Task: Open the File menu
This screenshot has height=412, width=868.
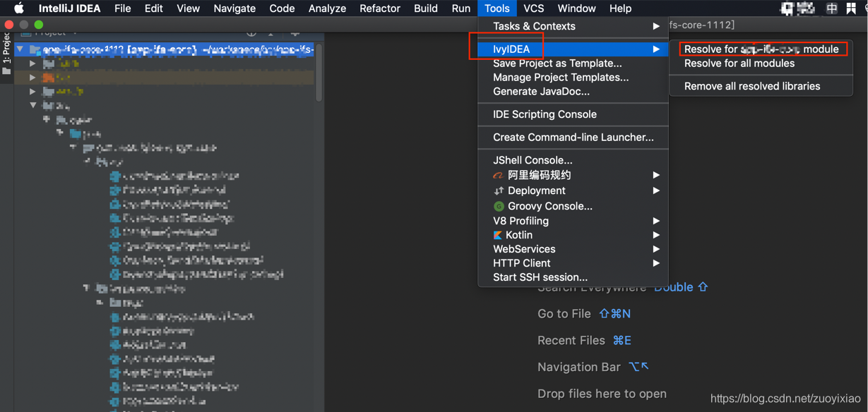Action: [123, 8]
